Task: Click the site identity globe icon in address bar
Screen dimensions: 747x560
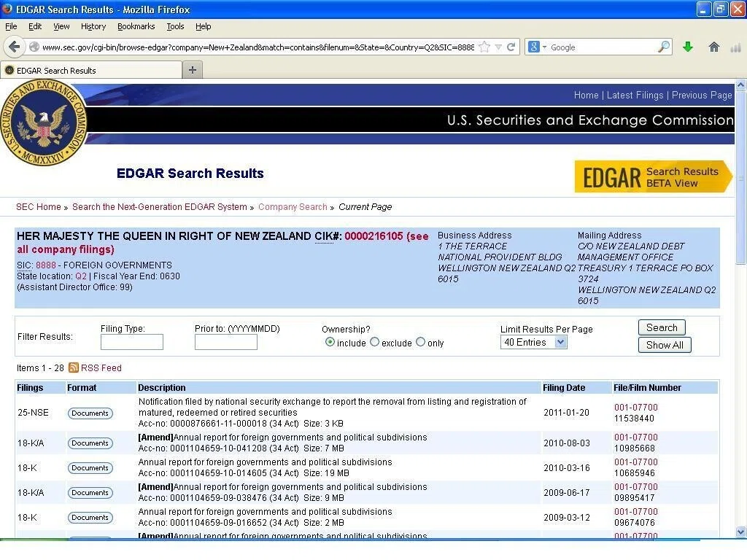Action: [34, 47]
